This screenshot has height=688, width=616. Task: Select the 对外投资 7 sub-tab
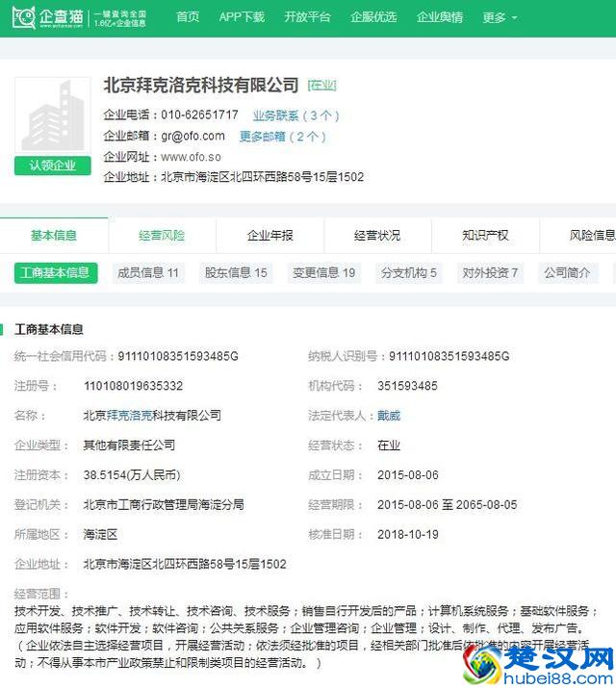pos(490,273)
